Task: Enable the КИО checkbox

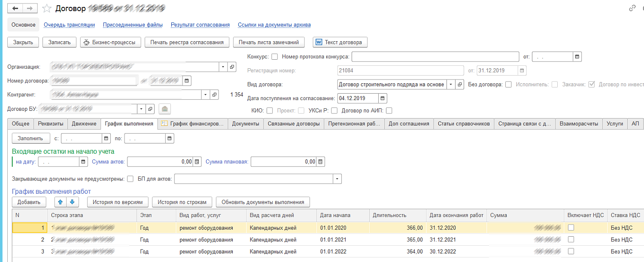Action: click(270, 111)
